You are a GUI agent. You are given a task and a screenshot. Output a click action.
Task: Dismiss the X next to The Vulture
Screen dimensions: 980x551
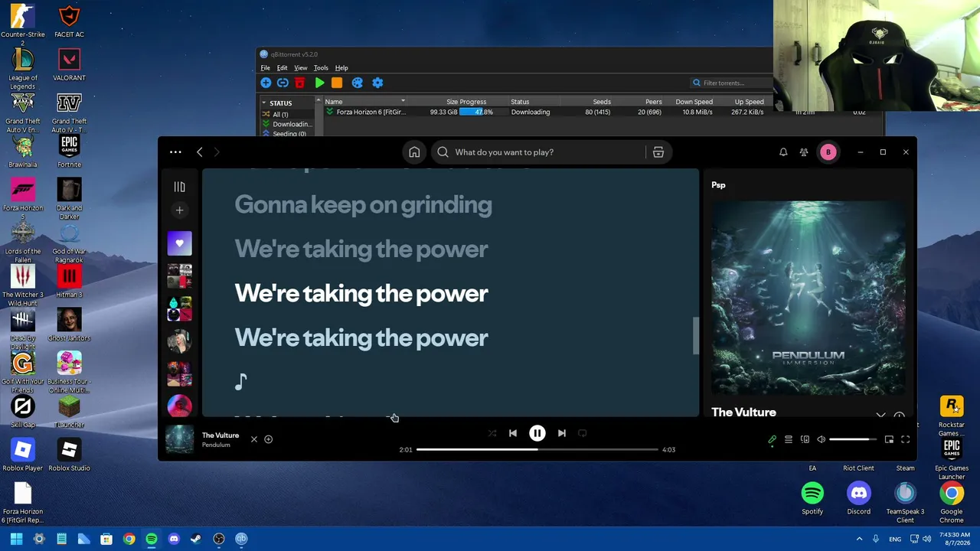(x=254, y=439)
